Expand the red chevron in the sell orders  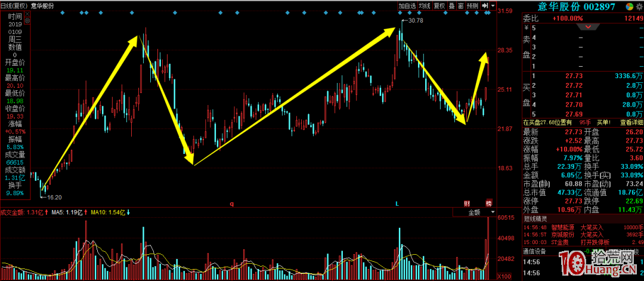tap(589, 27)
